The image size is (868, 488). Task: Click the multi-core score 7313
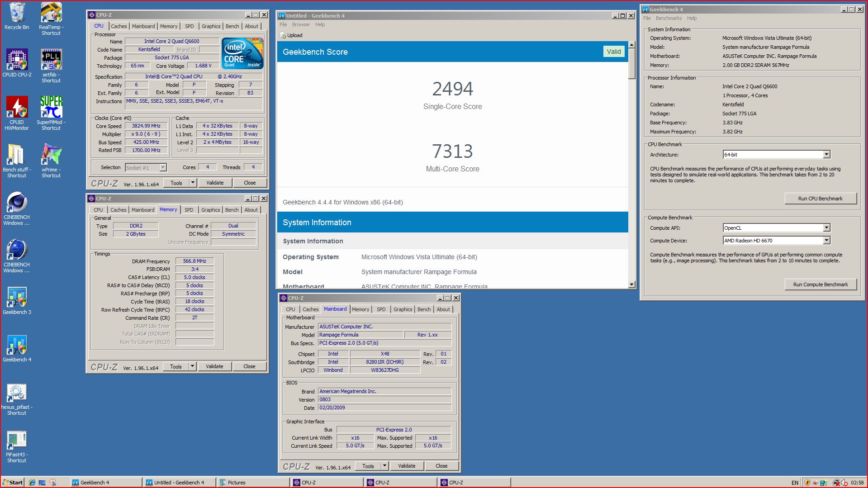pos(452,151)
